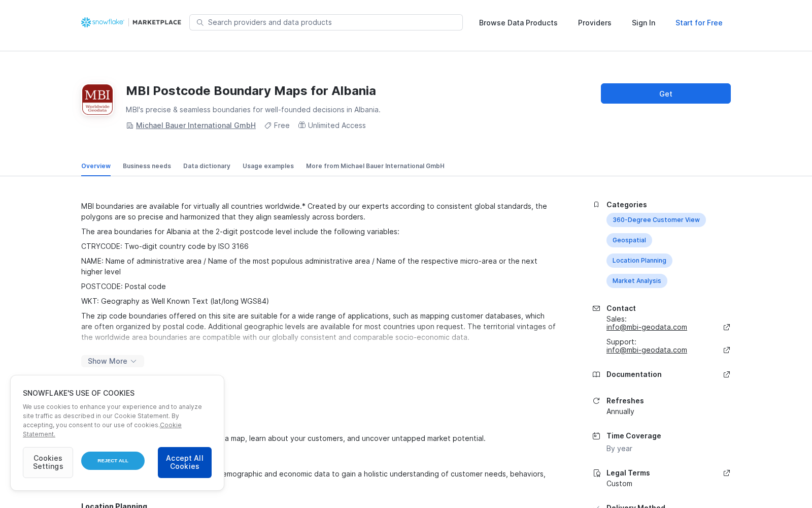Open Browse Data Products menu
This screenshot has width=812, height=508.
tap(518, 23)
